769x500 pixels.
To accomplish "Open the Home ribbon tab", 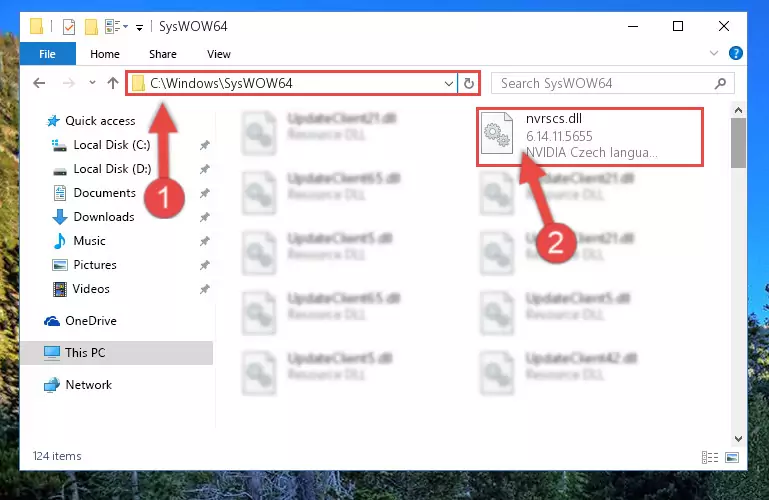I will 104,54.
